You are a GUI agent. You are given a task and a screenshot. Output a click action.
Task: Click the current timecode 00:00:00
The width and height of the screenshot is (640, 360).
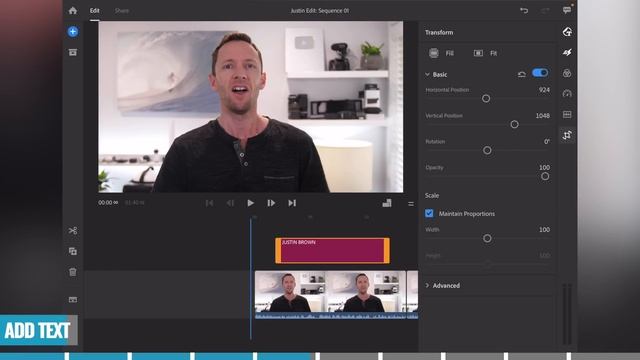coord(108,202)
